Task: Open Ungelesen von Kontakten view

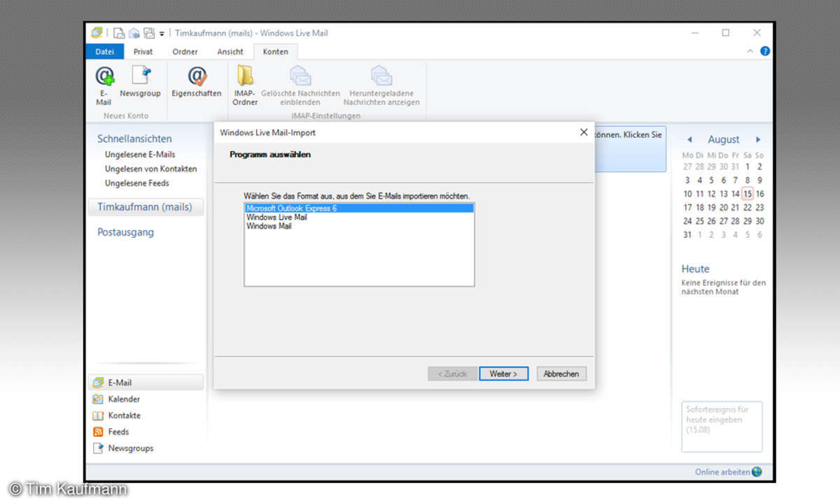Action: pos(150,169)
